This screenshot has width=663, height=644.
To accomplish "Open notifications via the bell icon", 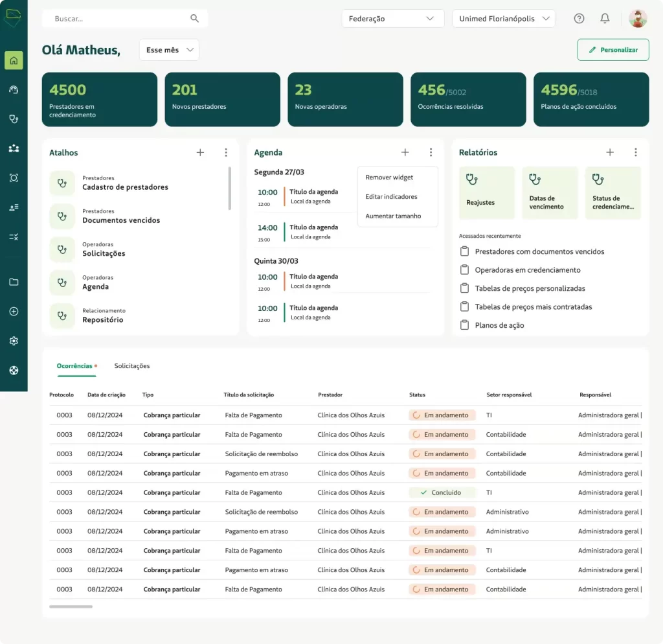I will click(x=605, y=18).
